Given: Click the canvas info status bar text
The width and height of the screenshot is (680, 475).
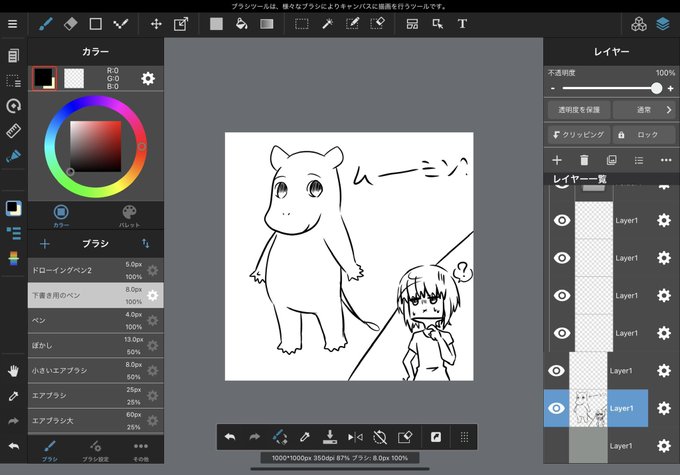Looking at the screenshot, I should tap(340, 458).
